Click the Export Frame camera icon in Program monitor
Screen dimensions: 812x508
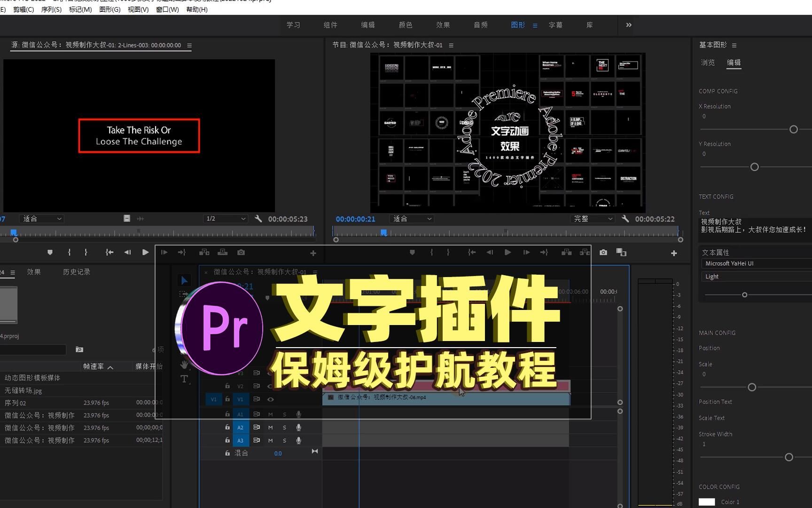[603, 253]
